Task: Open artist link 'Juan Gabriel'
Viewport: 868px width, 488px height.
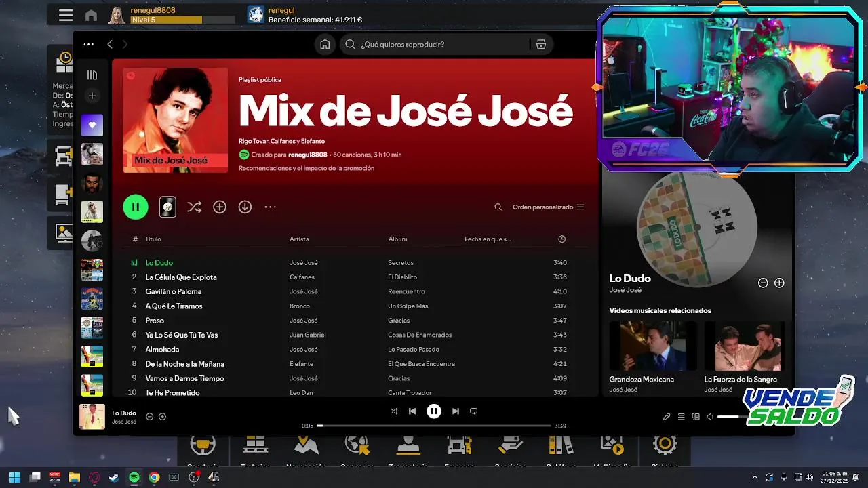Action: click(308, 335)
